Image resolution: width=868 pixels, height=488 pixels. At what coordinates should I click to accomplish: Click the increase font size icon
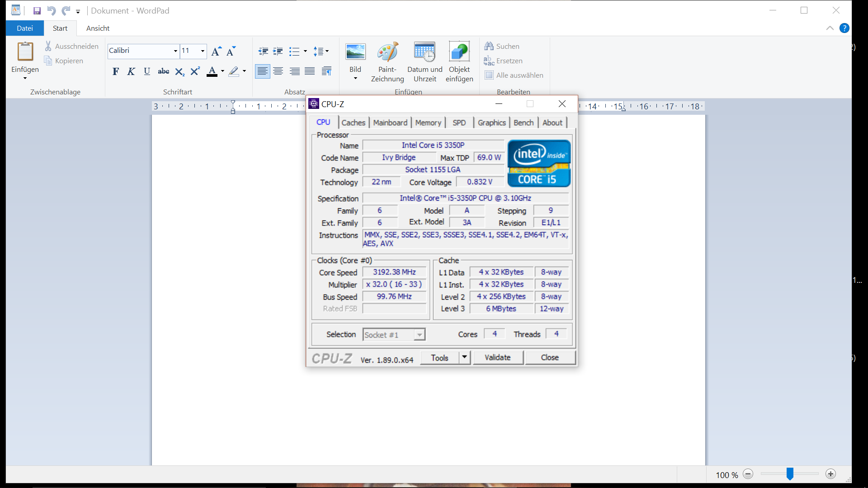coord(217,51)
